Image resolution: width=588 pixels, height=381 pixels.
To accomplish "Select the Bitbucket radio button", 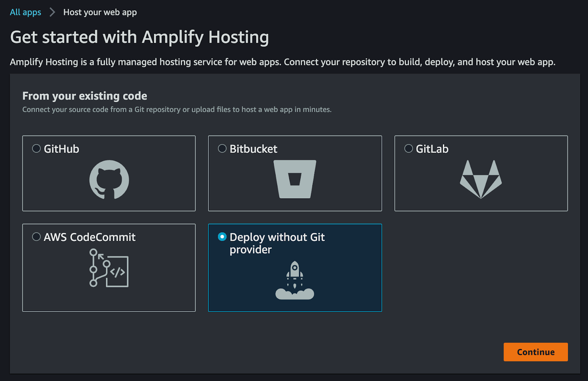I will tap(222, 148).
